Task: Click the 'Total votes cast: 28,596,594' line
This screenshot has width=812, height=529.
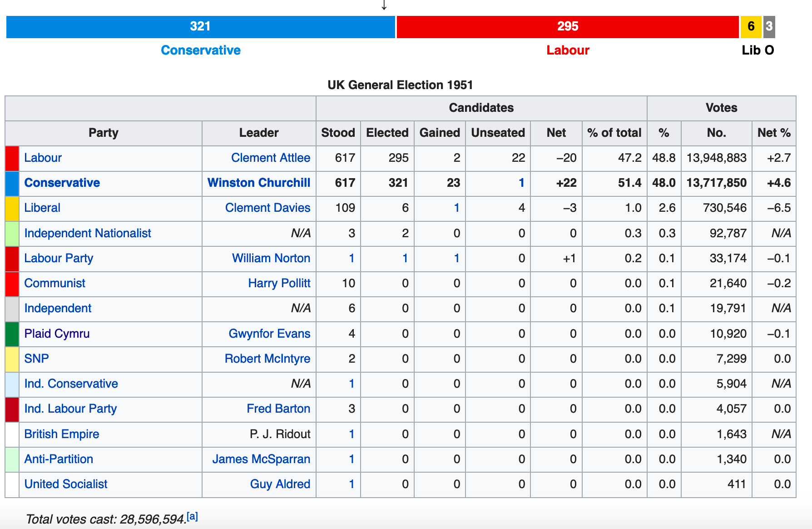Action: [106, 519]
